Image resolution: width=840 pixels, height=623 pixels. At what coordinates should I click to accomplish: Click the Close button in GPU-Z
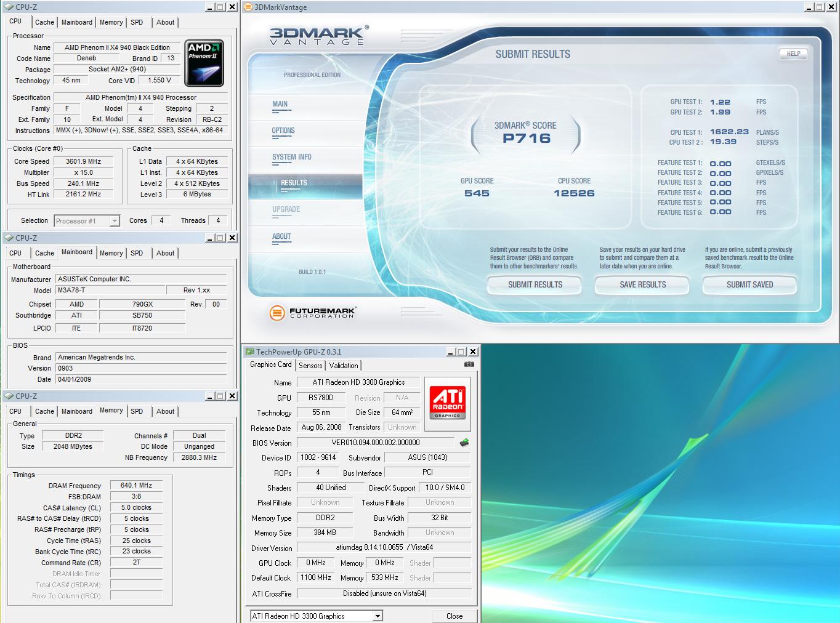454,616
